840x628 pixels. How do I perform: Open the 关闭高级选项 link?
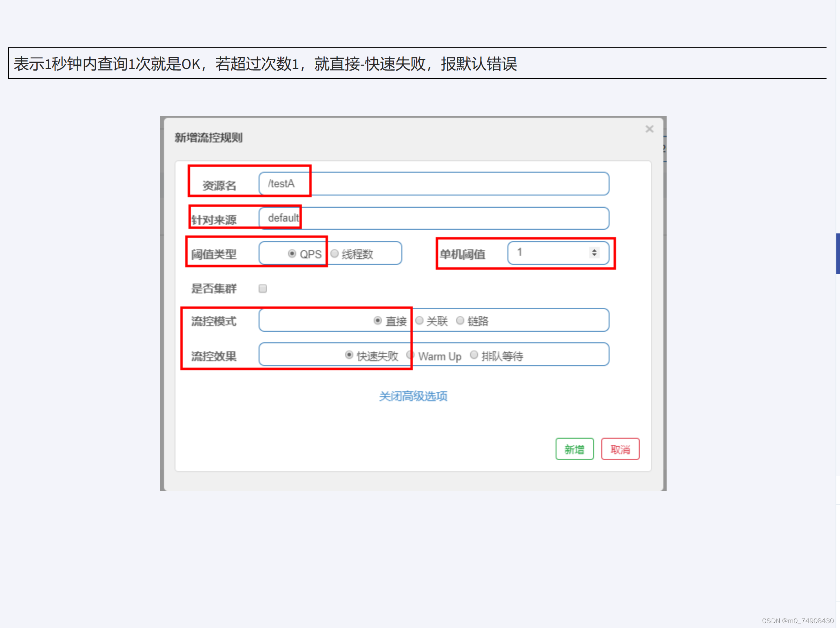point(412,396)
